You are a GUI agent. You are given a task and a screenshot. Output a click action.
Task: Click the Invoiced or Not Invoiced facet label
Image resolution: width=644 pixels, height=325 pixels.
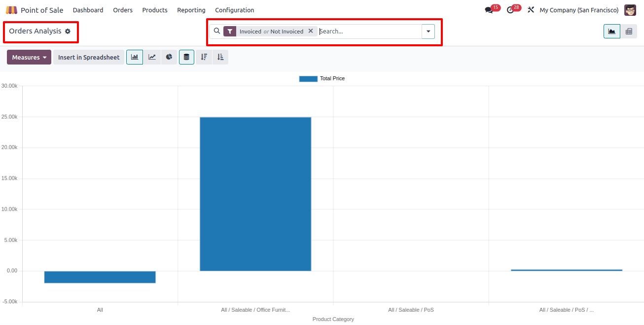click(272, 31)
